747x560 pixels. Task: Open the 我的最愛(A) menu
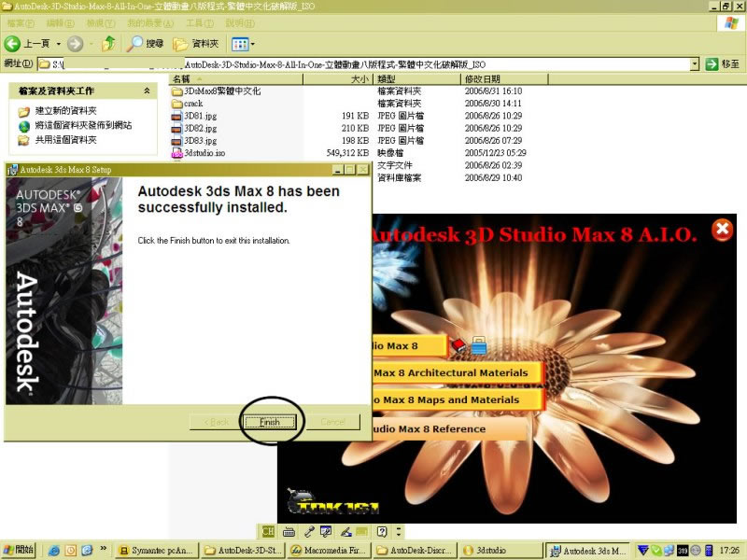click(150, 22)
